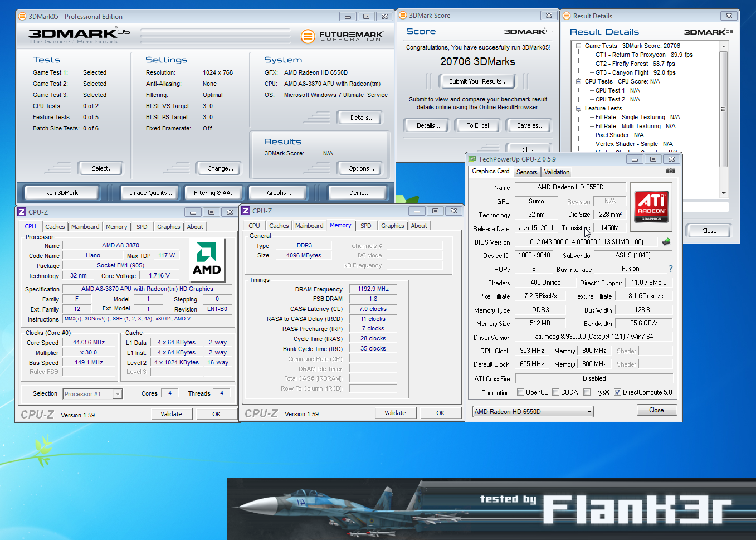Open the Graphics tab in CPU-Z Memory window
This screenshot has width=756, height=540.
(392, 226)
